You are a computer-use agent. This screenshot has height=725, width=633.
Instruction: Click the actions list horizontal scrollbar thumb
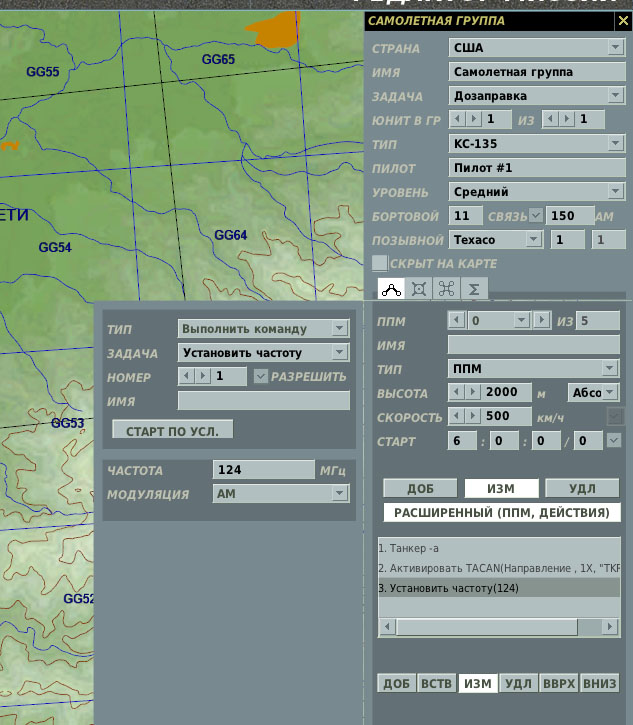pos(487,627)
